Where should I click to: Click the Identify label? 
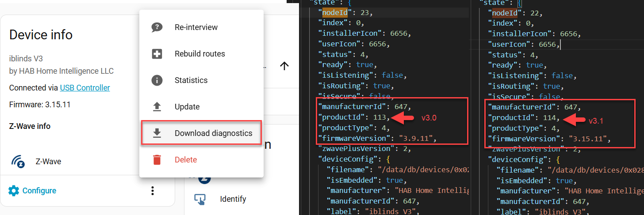(233, 199)
